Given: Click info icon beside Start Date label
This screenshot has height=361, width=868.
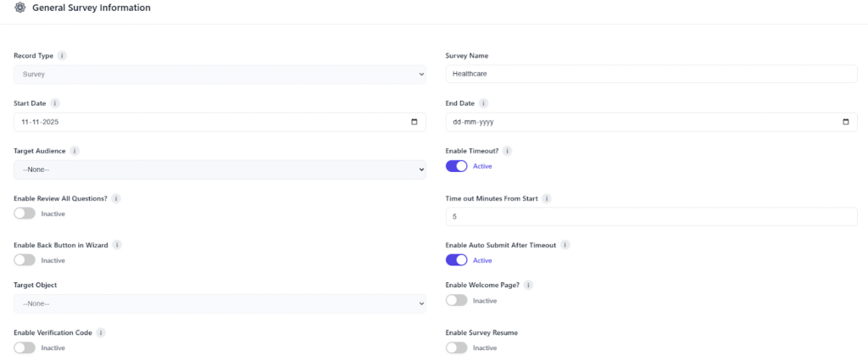Looking at the screenshot, I should 55,103.
